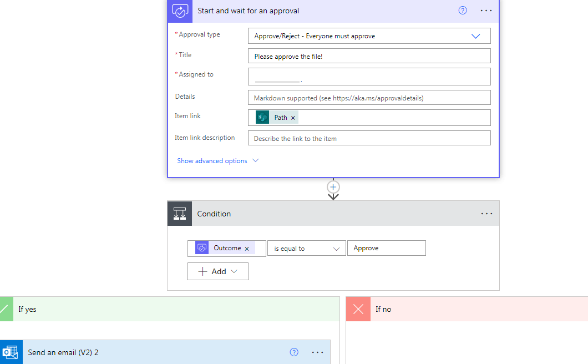The height and width of the screenshot is (364, 588).
Task: Click the approvals icon on Outcome token
Action: (202, 248)
